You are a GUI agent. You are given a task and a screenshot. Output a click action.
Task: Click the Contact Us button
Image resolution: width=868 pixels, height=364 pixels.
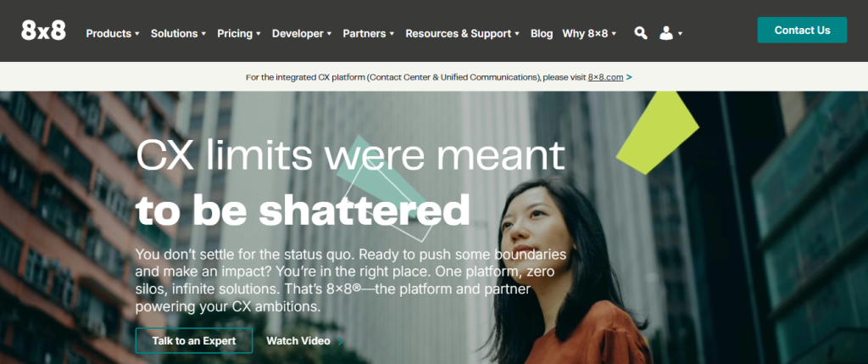[802, 30]
